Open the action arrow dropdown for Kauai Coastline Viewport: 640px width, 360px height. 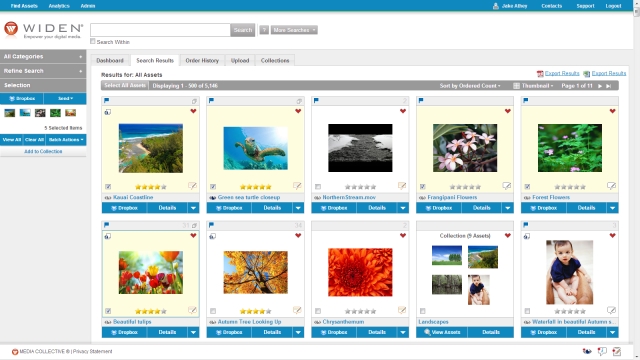193,208
